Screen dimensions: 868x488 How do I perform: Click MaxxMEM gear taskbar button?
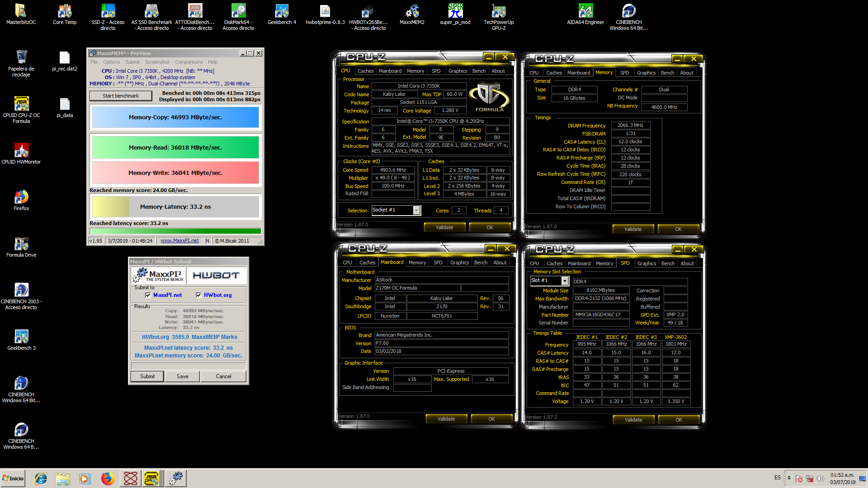(x=175, y=479)
